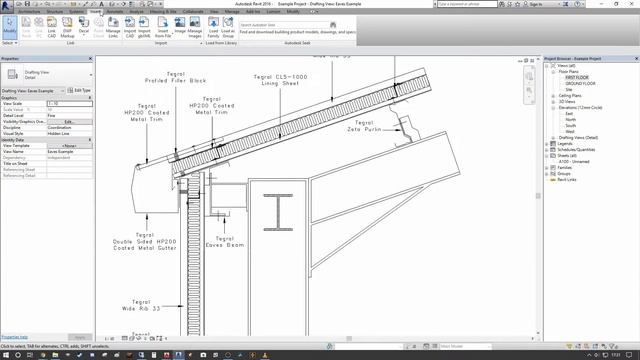640x360 pixels.
Task: Close the Properties panel
Action: 90,59
